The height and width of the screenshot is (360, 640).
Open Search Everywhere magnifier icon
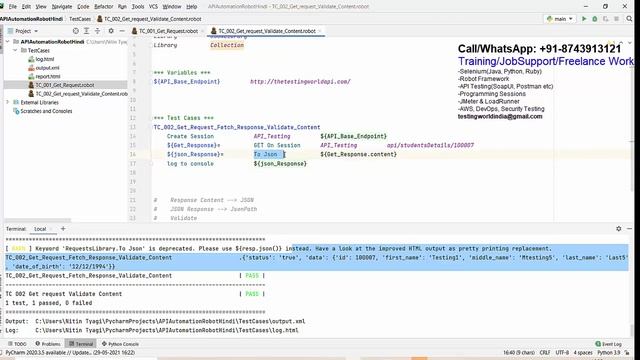tap(629, 19)
